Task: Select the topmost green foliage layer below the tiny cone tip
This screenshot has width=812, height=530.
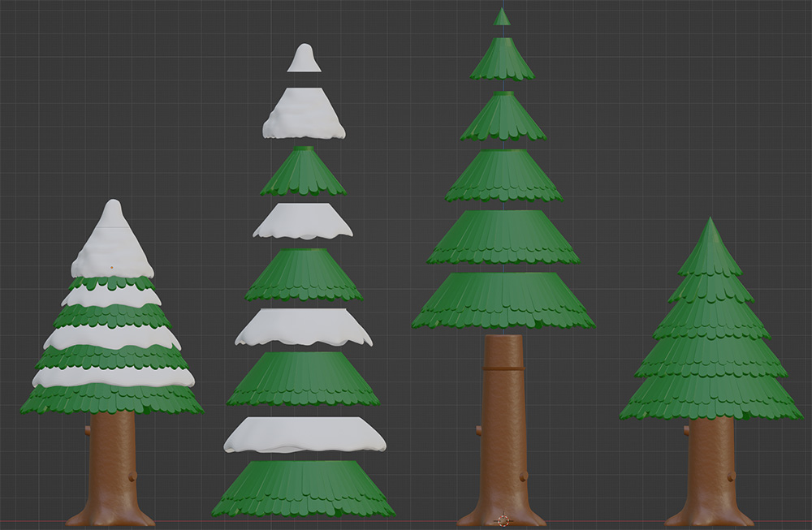Action: click(x=502, y=59)
